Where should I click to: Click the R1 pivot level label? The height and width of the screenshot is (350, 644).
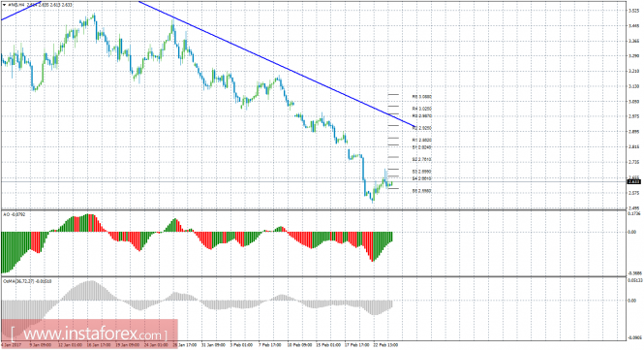point(422,141)
